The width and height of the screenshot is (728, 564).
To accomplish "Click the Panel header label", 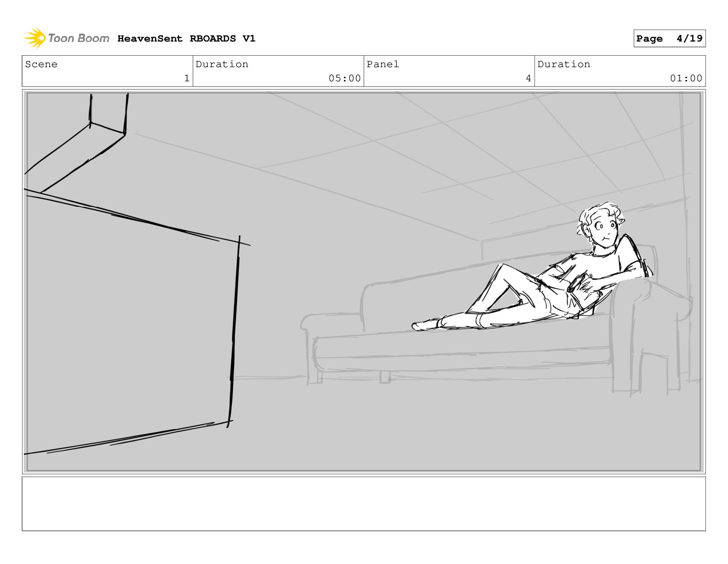I will [x=383, y=64].
